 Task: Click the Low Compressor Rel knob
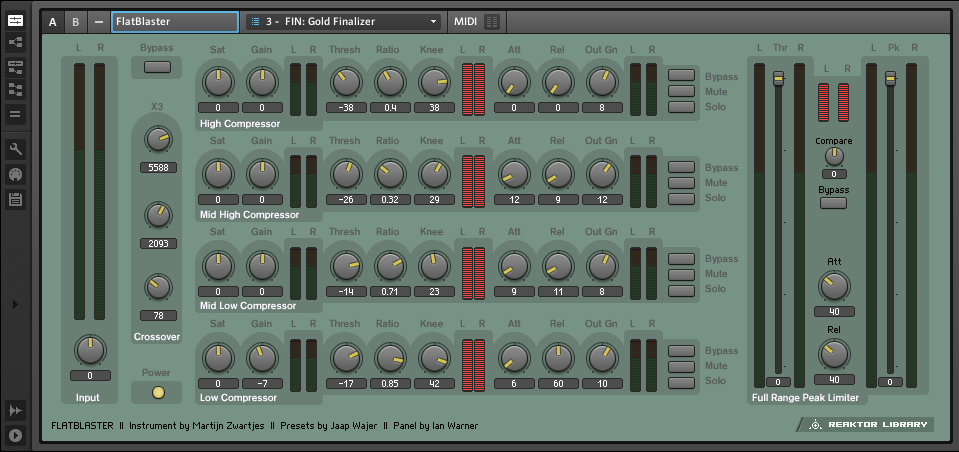[x=558, y=358]
